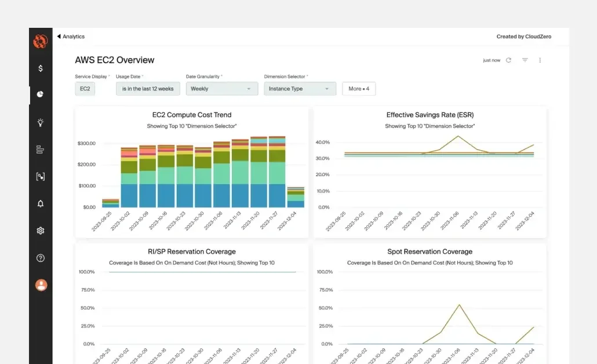
Task: Open the bell notifications icon
Action: point(40,203)
